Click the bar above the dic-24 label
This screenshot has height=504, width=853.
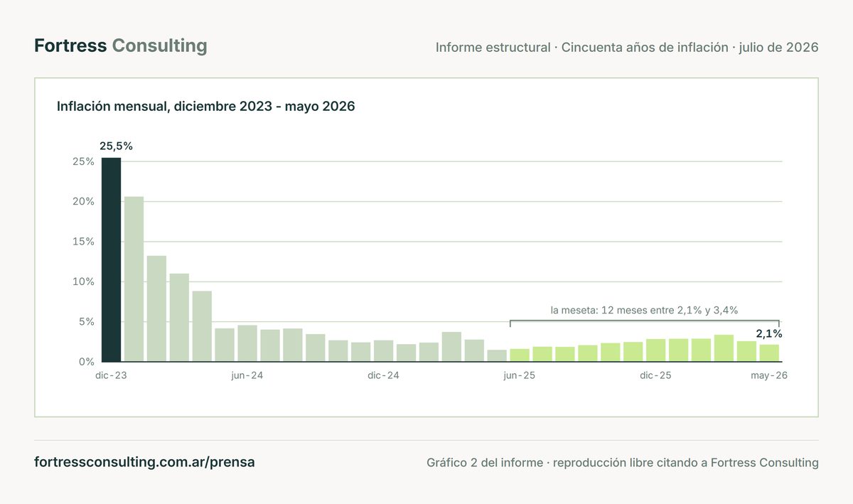point(383,351)
